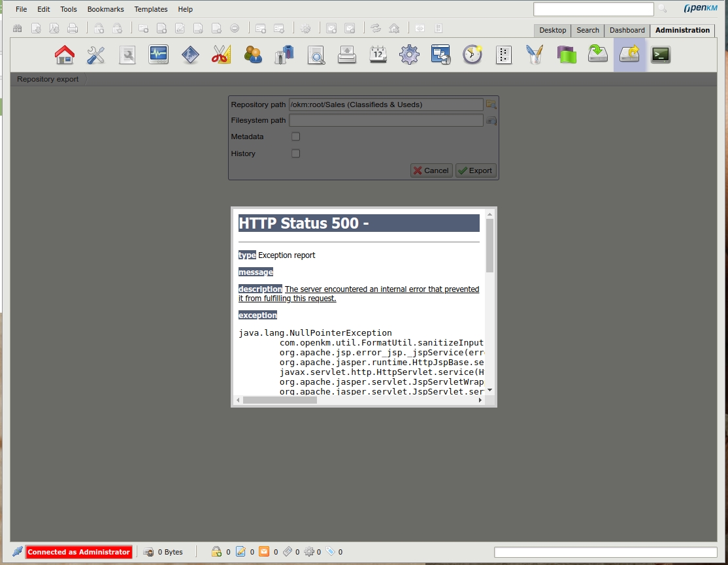Browse repository path with folder icon

pos(491,105)
